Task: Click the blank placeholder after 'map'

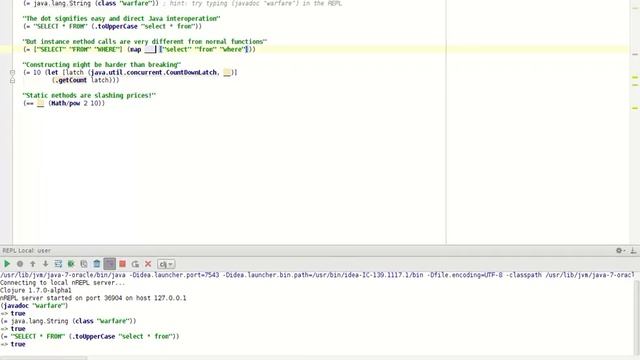Action: click(x=150, y=49)
